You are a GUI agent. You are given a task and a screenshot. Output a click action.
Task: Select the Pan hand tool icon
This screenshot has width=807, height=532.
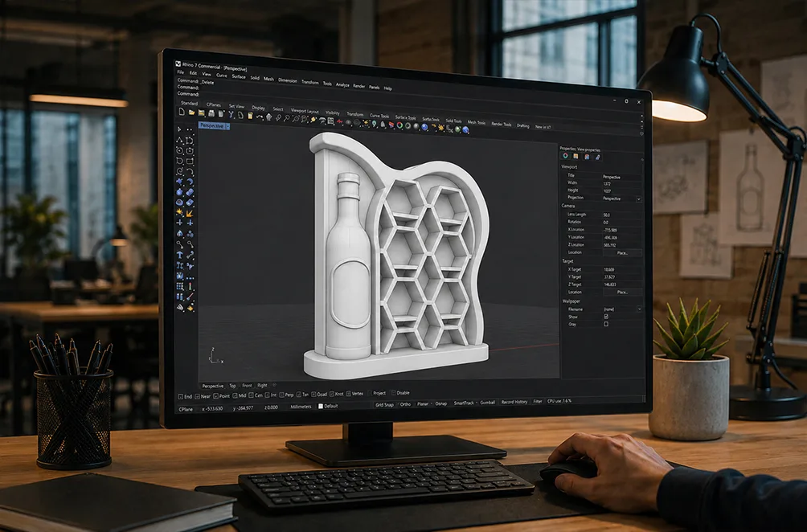click(x=268, y=117)
